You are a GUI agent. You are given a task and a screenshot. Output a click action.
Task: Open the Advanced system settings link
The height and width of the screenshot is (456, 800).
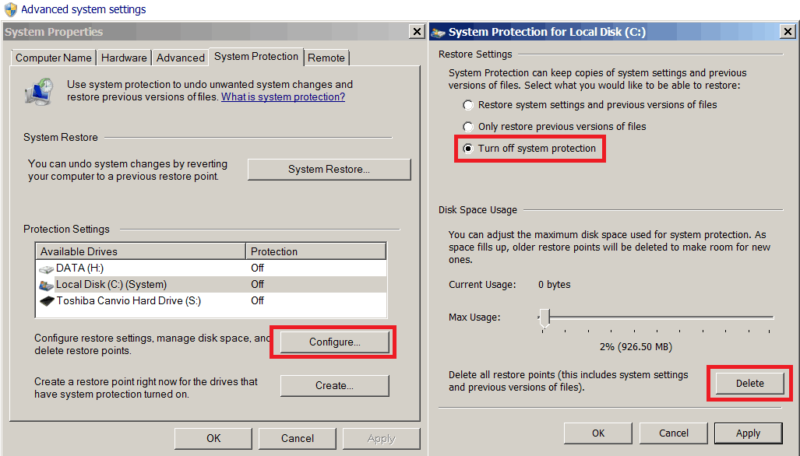83,9
